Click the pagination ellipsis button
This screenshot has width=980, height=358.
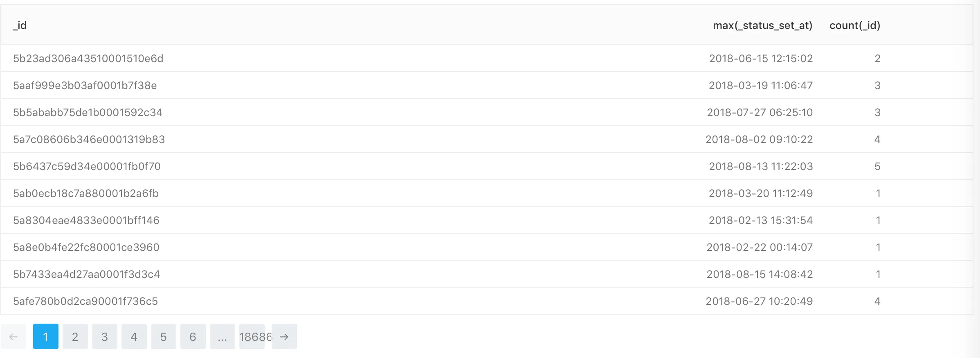point(222,336)
